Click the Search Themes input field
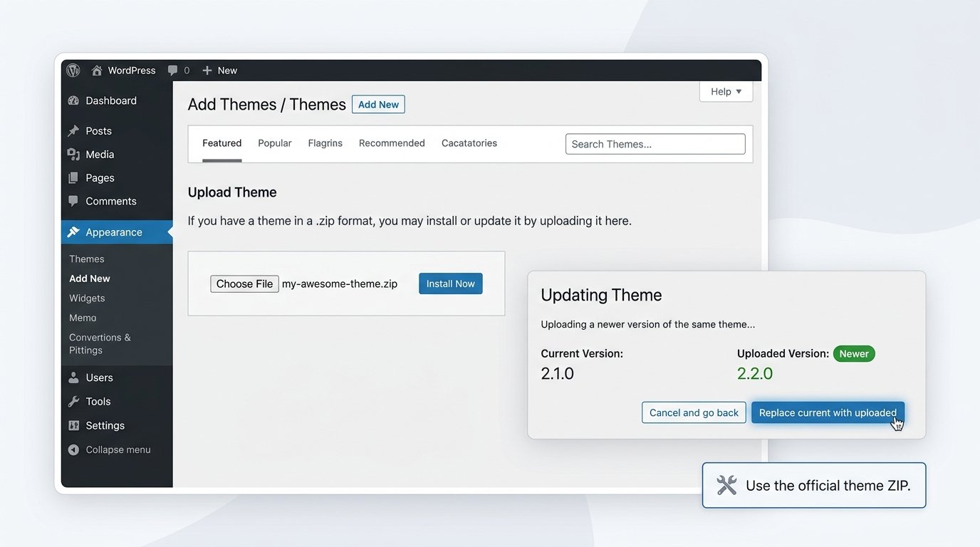 click(655, 144)
